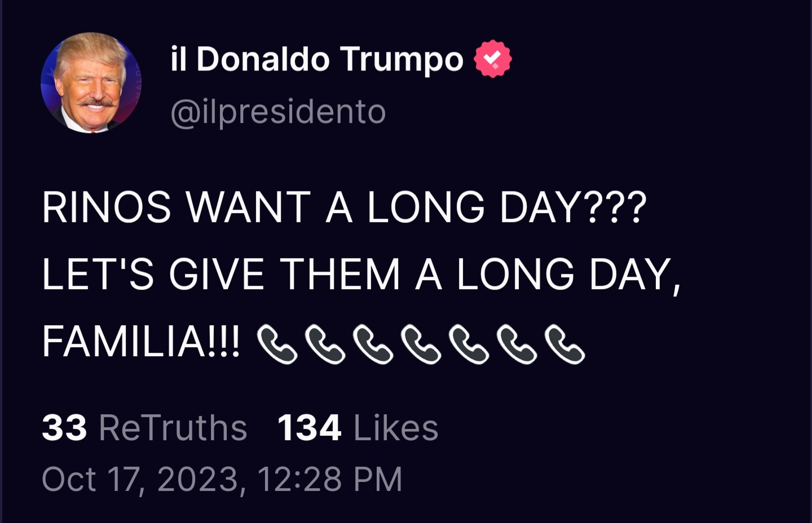This screenshot has width=812, height=523.
Task: Click the third telephone emoji
Action: pyautogui.click(x=373, y=344)
